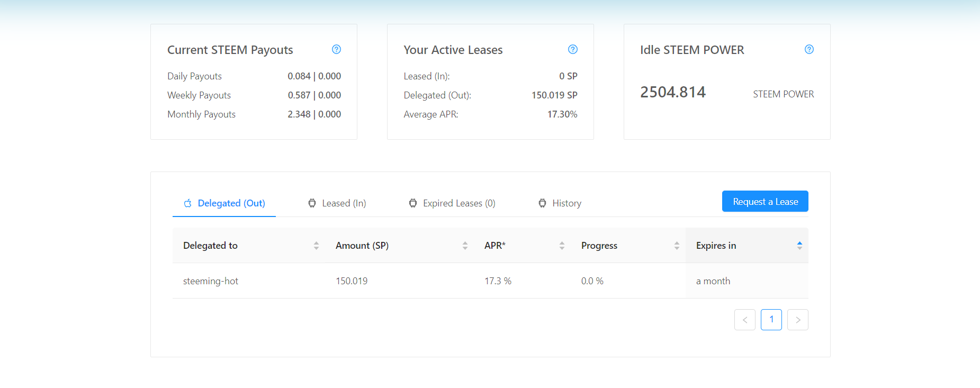Image resolution: width=980 pixels, height=388 pixels.
Task: Go to previous page in pagination
Action: coord(744,320)
